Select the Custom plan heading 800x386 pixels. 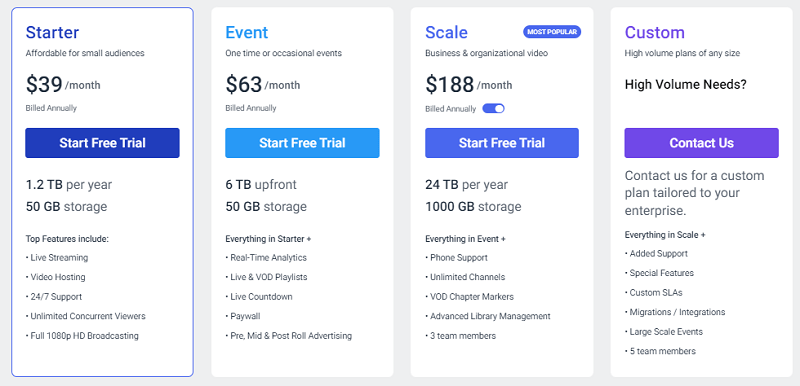tap(655, 33)
